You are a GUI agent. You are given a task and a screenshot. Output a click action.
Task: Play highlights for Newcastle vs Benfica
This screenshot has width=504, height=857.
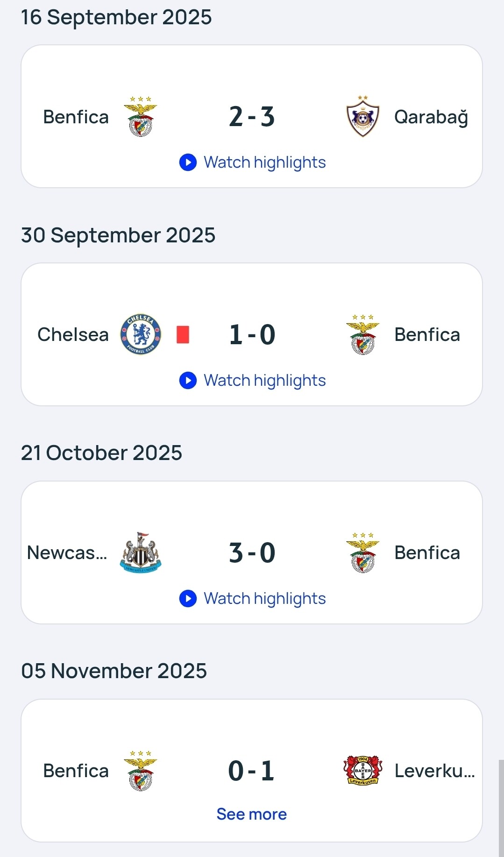click(253, 599)
